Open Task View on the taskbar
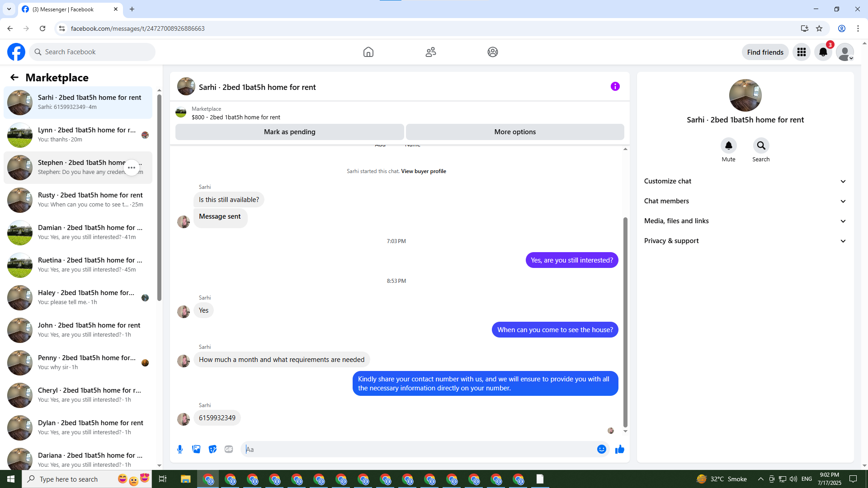This screenshot has height=488, width=868. [163, 479]
